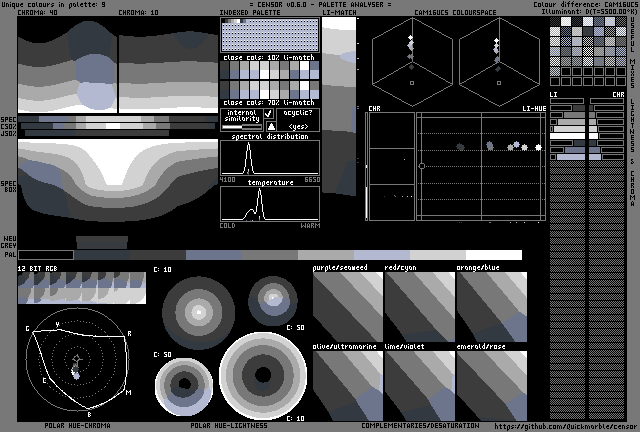Toggle the internal similarity checkbox
The height and width of the screenshot is (432, 640).
pos(268,115)
